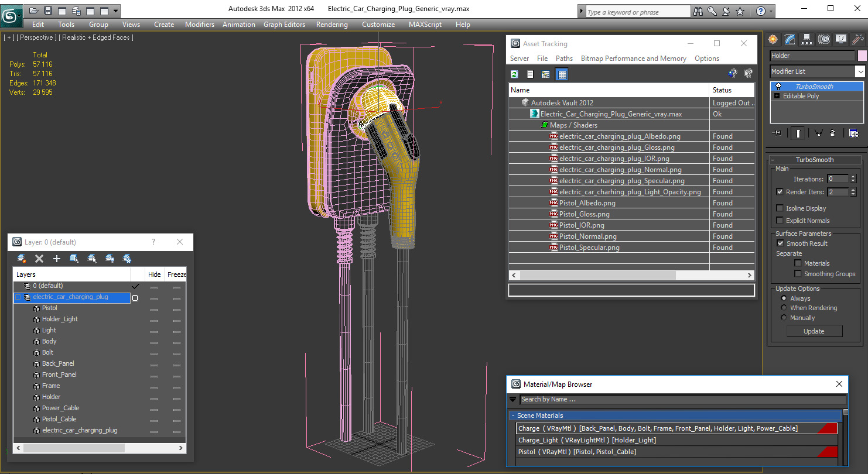The width and height of the screenshot is (868, 474).
Task: Select When Rendering update option
Action: (784, 307)
